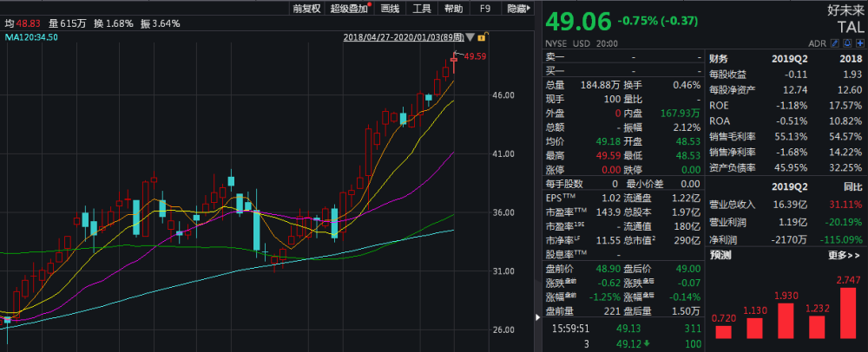Expand the date range dropdown triangle
The width and height of the screenshot is (868, 352).
point(470,37)
